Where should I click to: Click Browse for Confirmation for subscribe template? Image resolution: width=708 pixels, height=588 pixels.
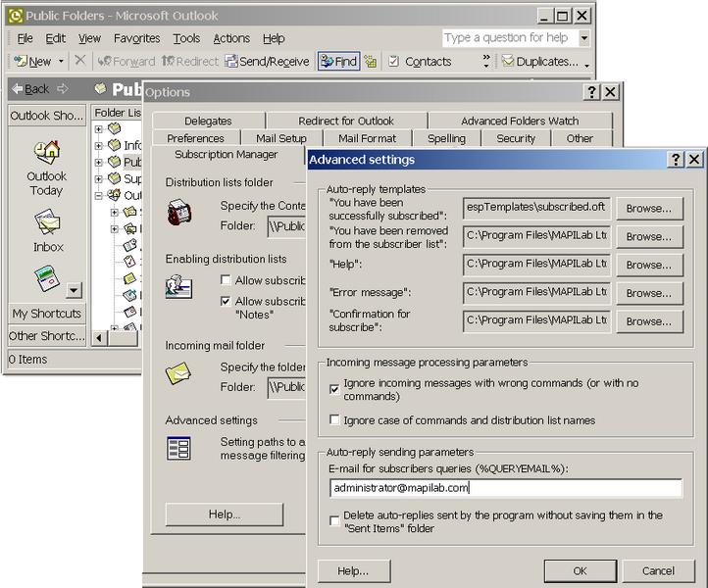(649, 321)
